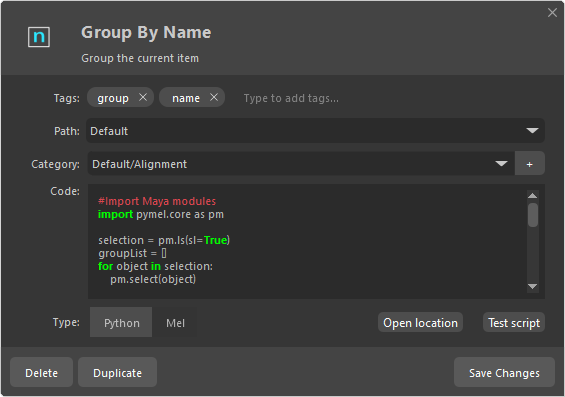Click the Category dropdown arrow
Viewport: 565px width, 397px height.
(501, 164)
